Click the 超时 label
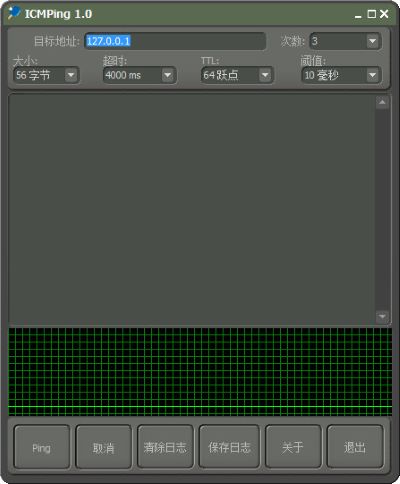The height and width of the screenshot is (484, 400). (x=115, y=61)
